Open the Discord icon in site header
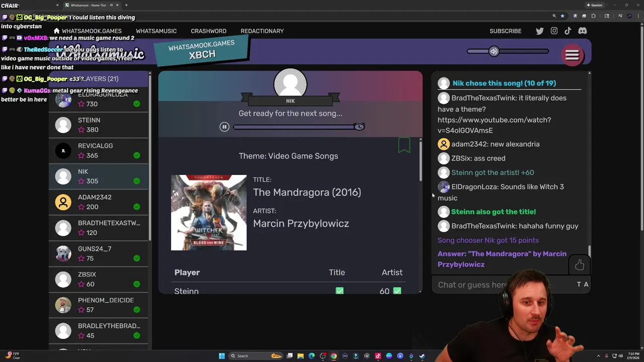Viewport: 644px width, 362px height. (582, 31)
